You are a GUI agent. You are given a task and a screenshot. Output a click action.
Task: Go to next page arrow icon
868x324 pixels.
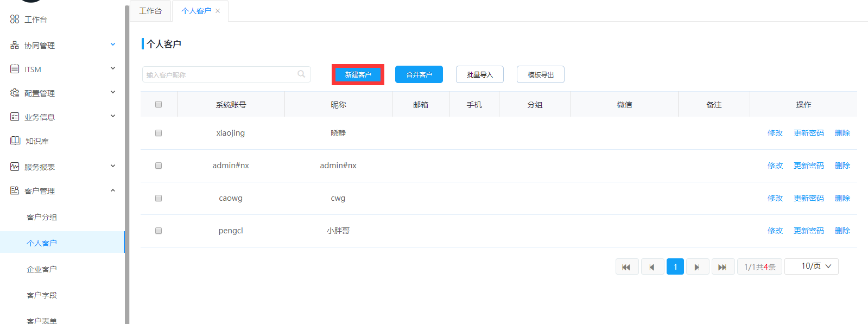[x=697, y=267]
